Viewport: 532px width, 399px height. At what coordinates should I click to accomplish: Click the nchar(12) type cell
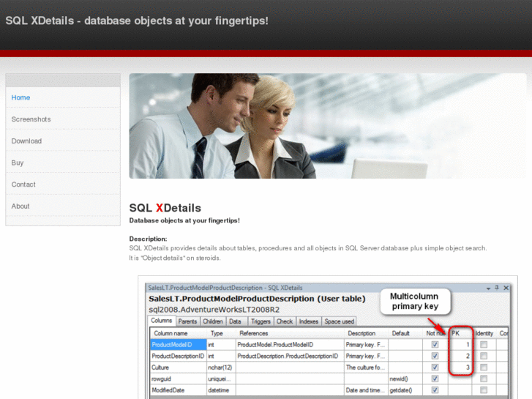click(221, 368)
